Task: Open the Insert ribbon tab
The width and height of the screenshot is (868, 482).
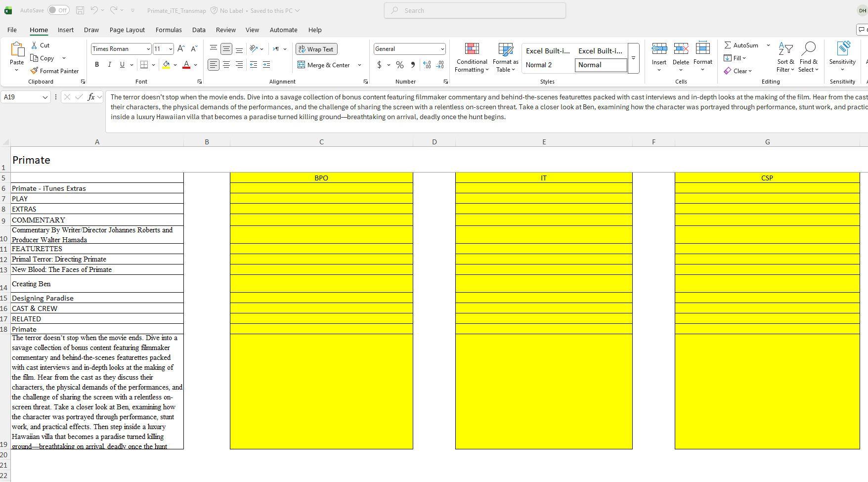Action: point(66,30)
